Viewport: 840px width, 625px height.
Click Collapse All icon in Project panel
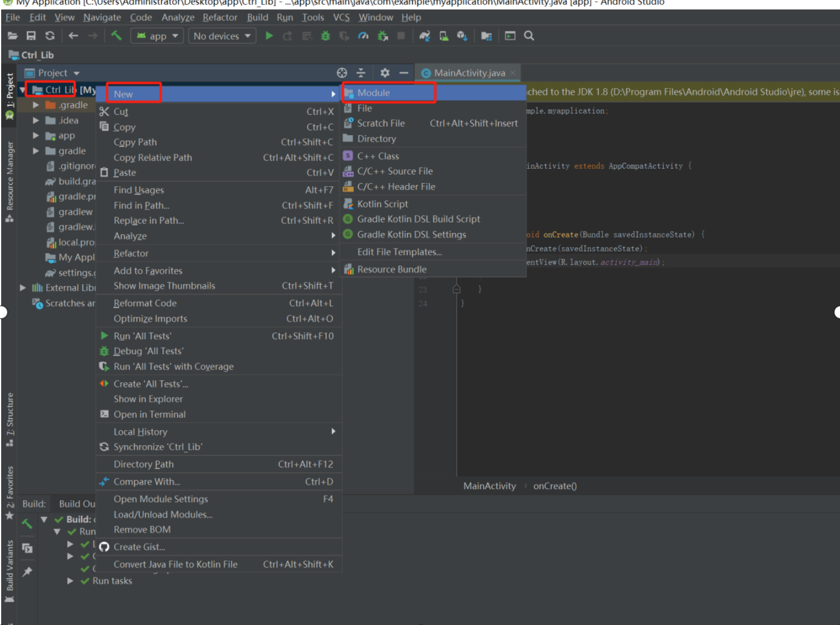(x=361, y=72)
